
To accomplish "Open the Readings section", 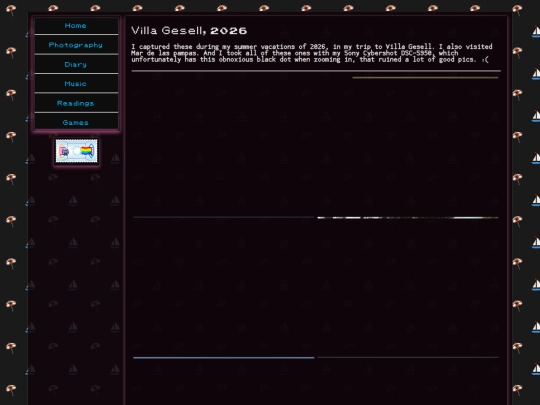I will point(76,103).
